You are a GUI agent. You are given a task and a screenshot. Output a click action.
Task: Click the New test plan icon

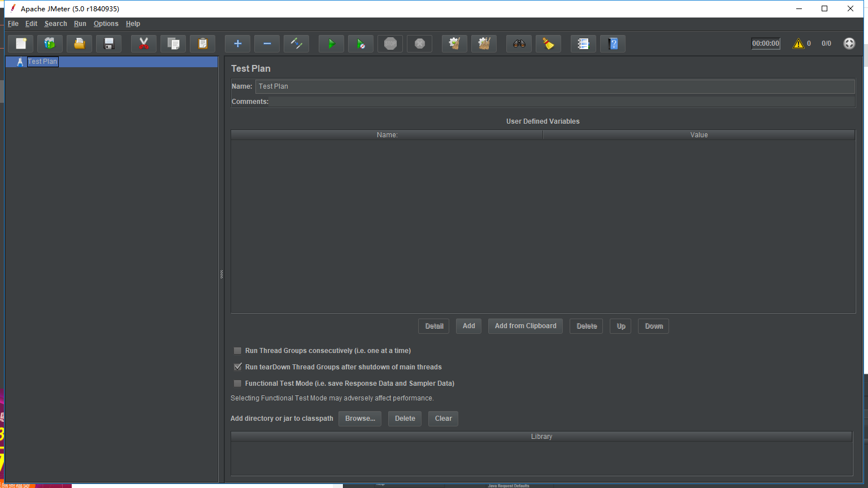[x=20, y=43]
